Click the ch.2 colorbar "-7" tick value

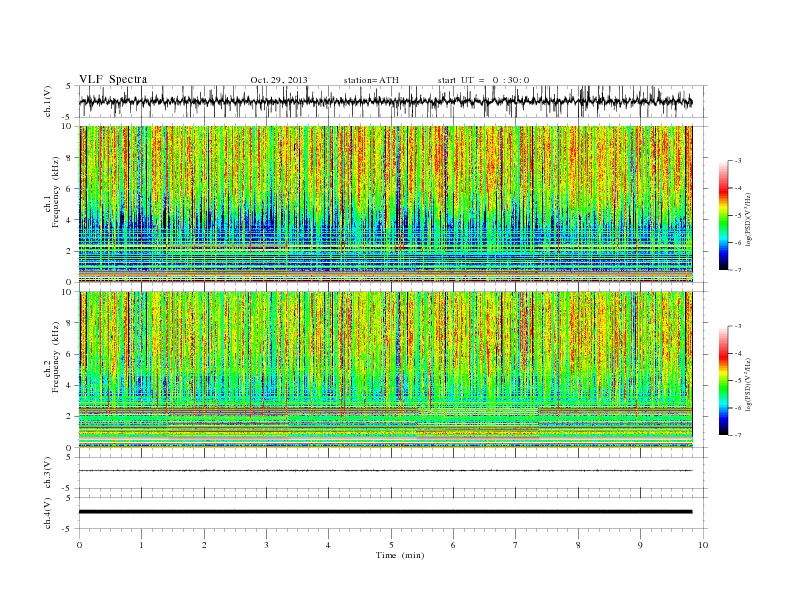[738, 435]
